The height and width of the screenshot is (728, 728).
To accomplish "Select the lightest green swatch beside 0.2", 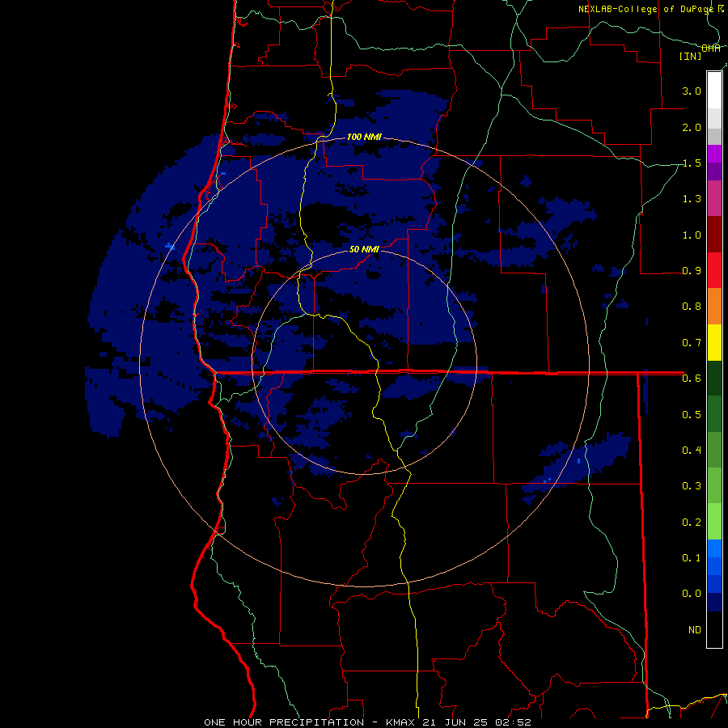I will [714, 522].
